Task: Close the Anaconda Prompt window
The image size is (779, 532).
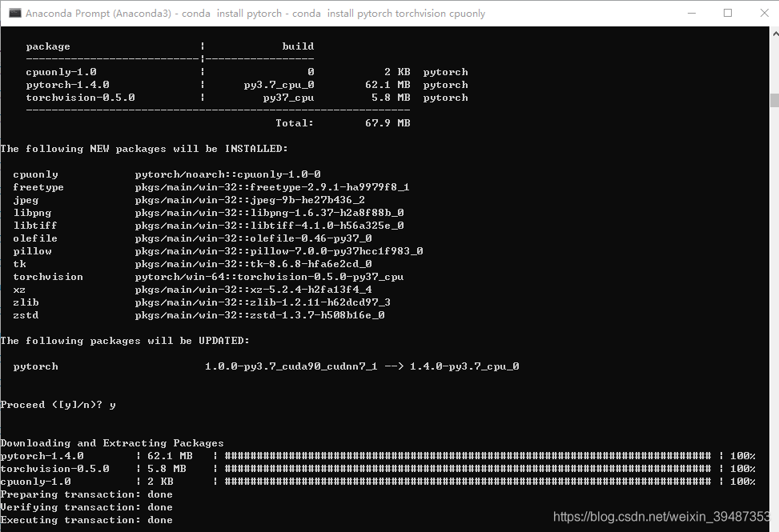Action: coord(764,13)
